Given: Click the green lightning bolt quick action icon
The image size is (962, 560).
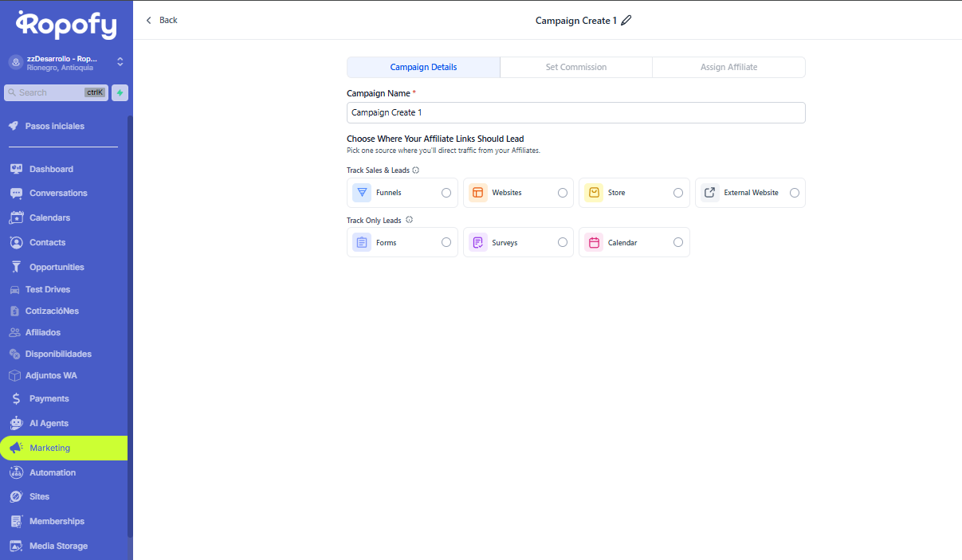Looking at the screenshot, I should [120, 92].
